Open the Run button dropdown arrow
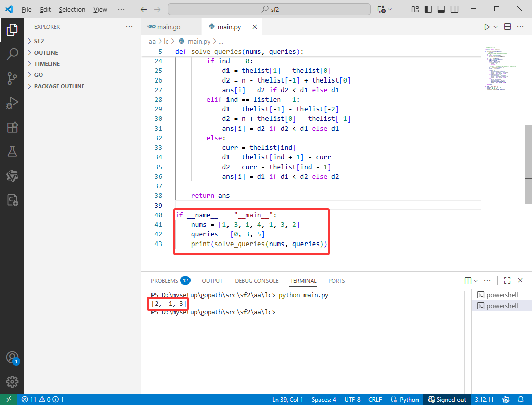The height and width of the screenshot is (405, 532). tap(496, 27)
